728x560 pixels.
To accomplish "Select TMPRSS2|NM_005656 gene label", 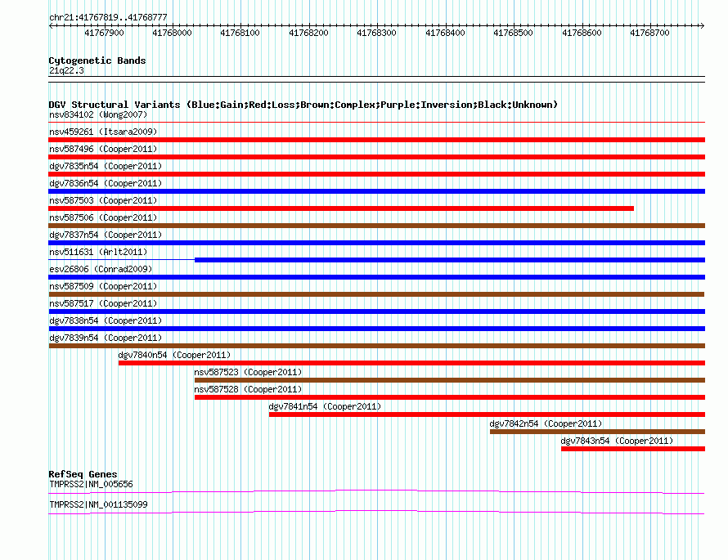I will click(x=91, y=484).
